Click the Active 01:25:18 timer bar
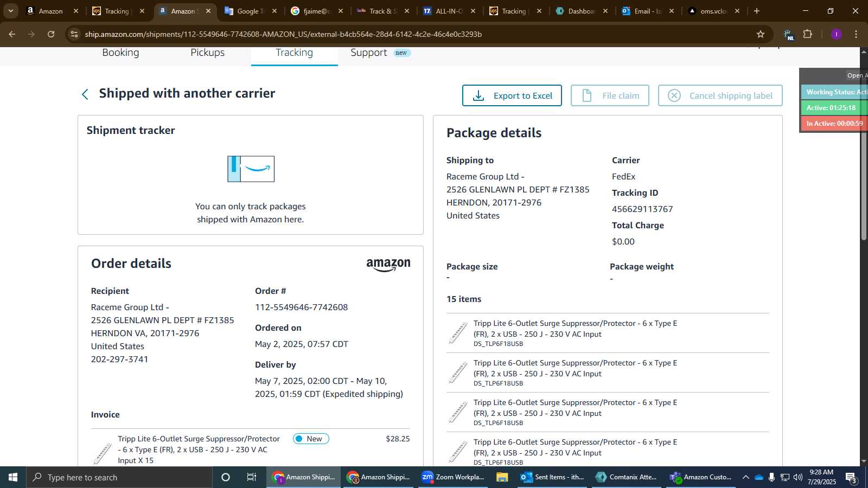The height and width of the screenshot is (488, 868). tap(834, 107)
